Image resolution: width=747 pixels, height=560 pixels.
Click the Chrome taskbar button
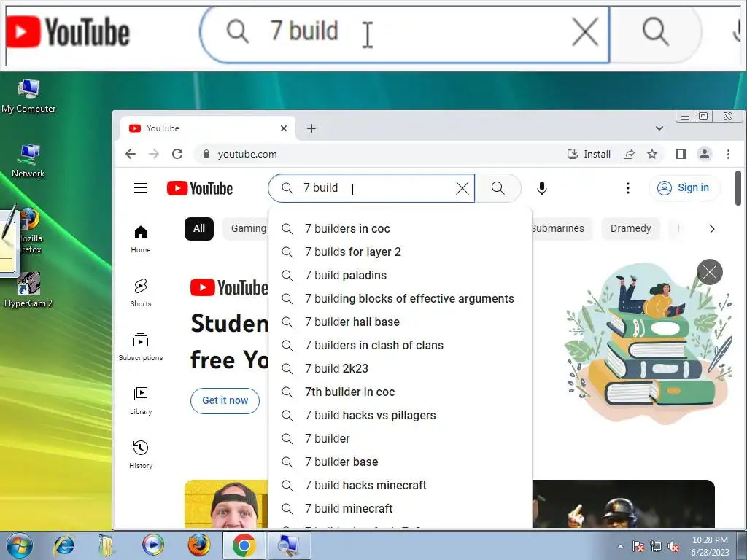[x=244, y=545]
